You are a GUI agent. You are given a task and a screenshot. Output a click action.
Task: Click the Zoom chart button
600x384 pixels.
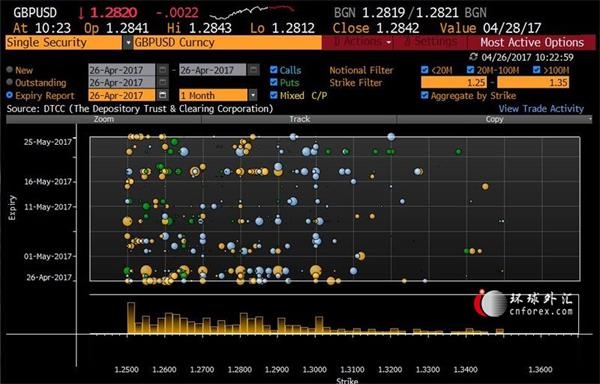coord(104,119)
